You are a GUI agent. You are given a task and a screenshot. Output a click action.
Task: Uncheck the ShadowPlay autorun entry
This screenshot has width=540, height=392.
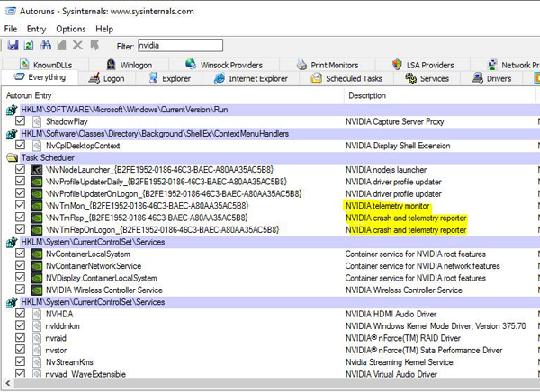pyautogui.click(x=21, y=120)
